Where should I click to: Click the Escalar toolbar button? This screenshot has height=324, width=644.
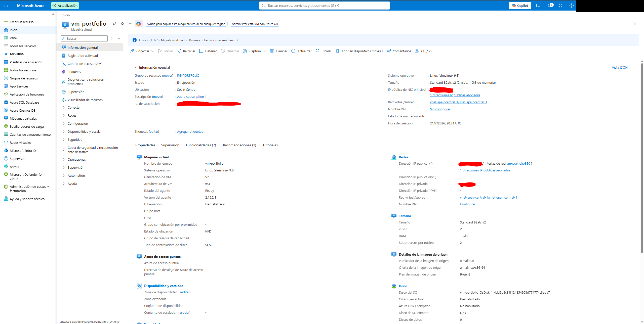point(324,51)
